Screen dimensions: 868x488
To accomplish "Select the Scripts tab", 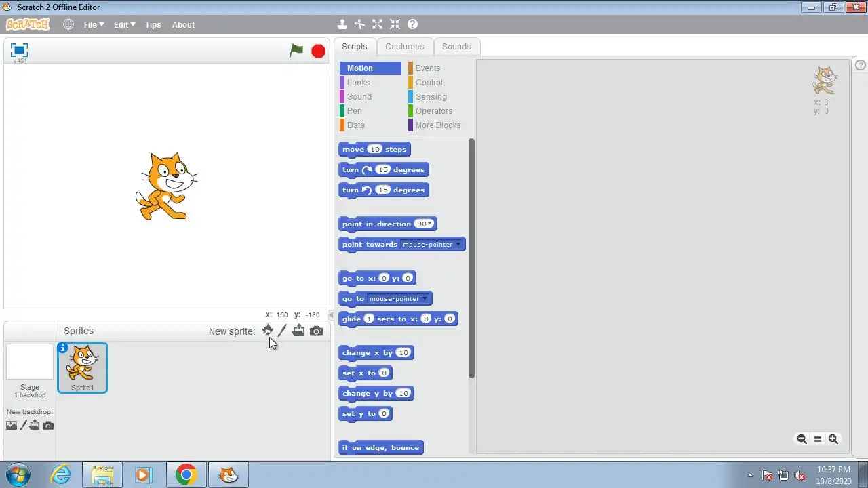I will [x=354, y=47].
